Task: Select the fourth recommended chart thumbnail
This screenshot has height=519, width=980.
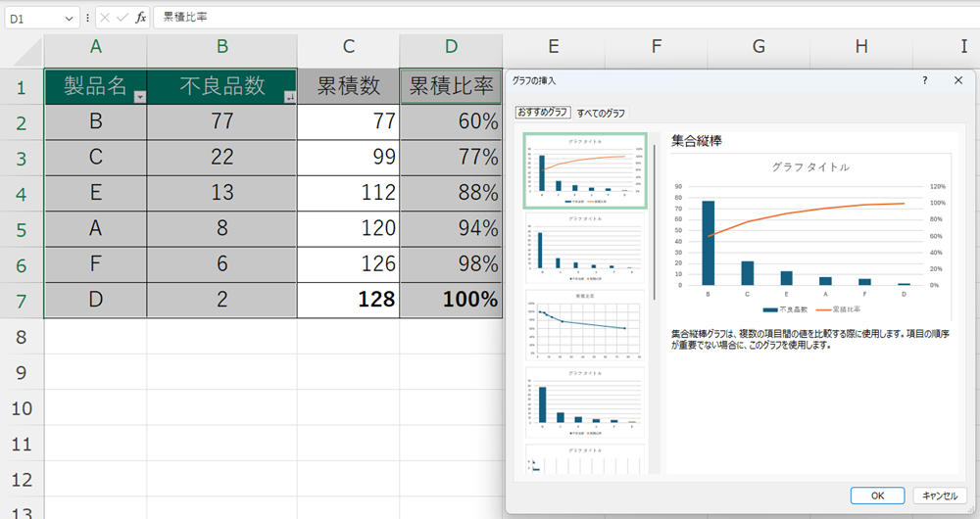Action: [584, 402]
